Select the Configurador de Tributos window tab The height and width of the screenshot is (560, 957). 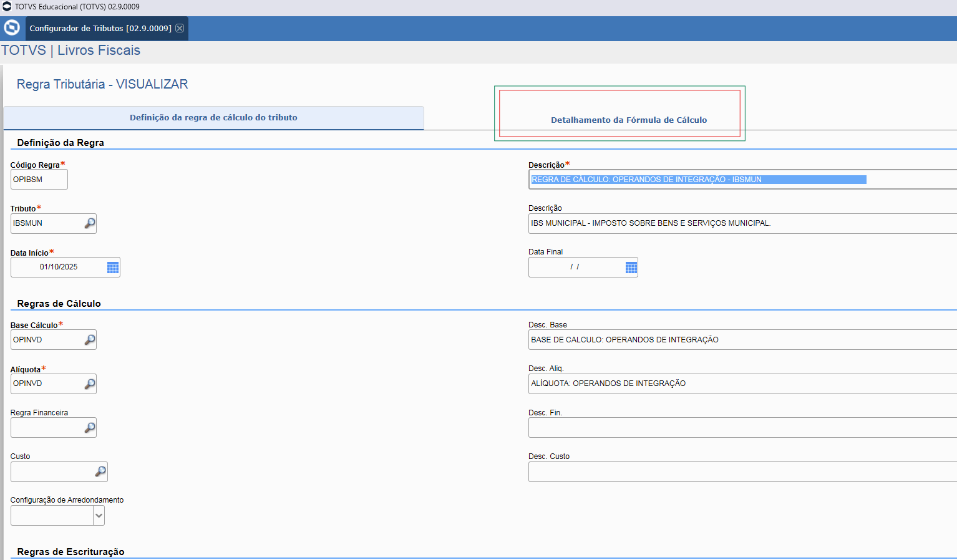[107, 29]
